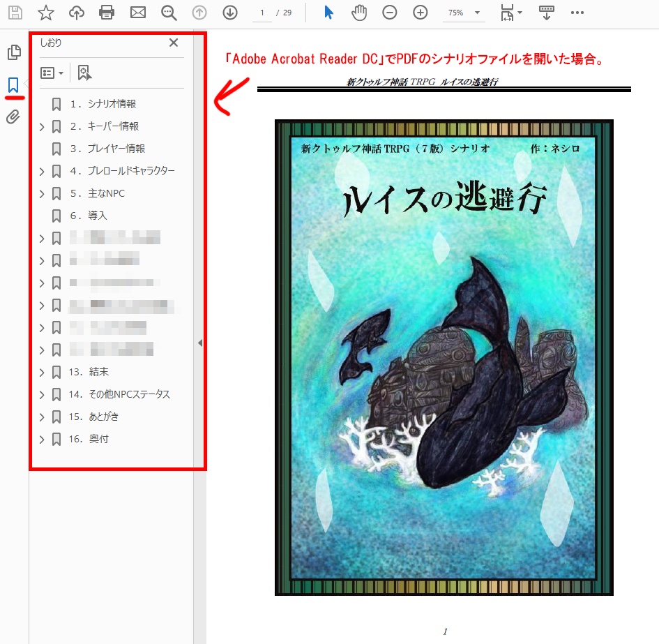659x644 pixels.
Task: Switch to the arrow Select tool
Action: [328, 12]
